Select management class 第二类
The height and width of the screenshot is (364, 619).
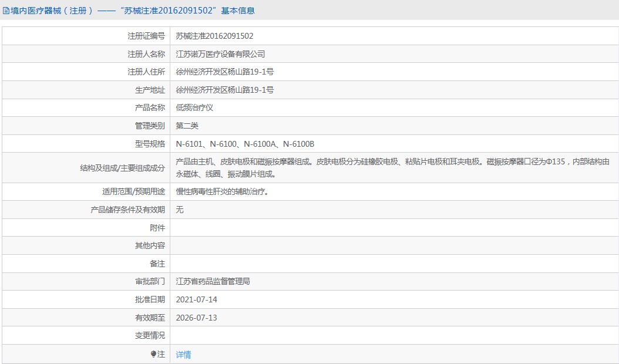coord(187,126)
